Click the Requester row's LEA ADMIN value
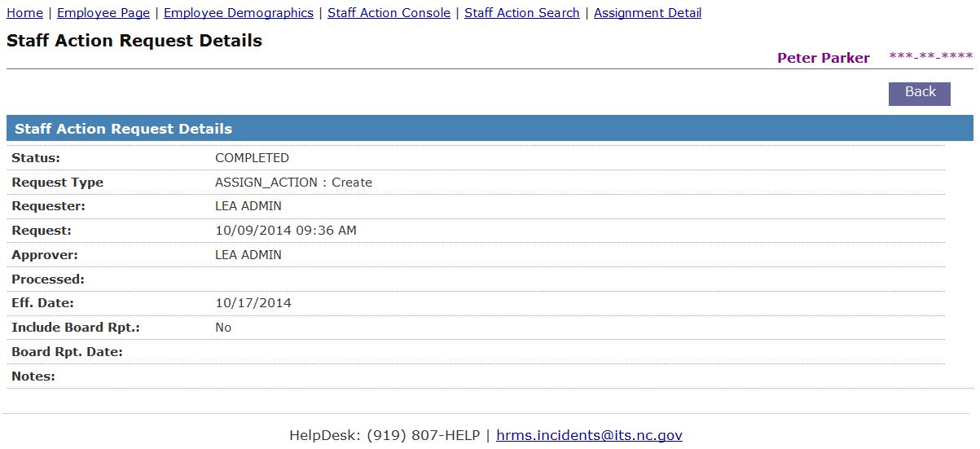This screenshot has height=449, width=980. coord(248,206)
